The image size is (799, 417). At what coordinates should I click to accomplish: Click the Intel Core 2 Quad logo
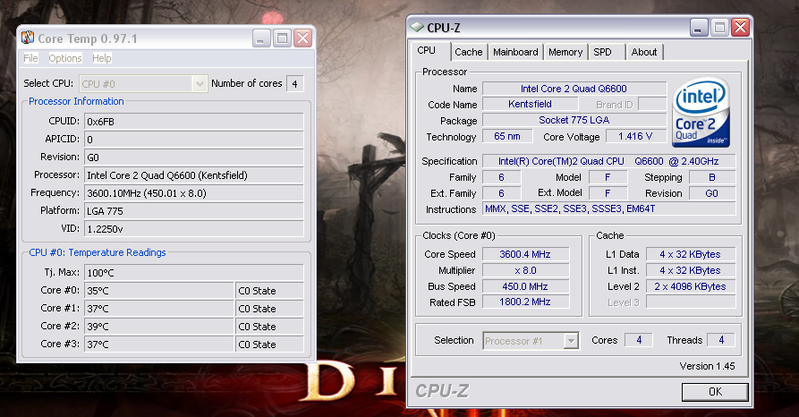701,113
